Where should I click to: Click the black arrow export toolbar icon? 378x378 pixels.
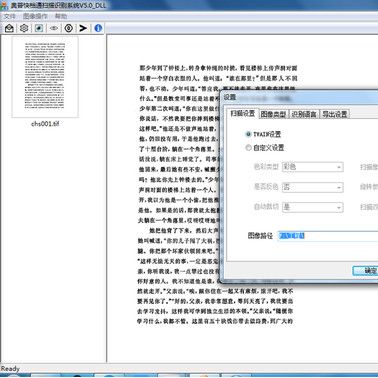click(x=83, y=28)
